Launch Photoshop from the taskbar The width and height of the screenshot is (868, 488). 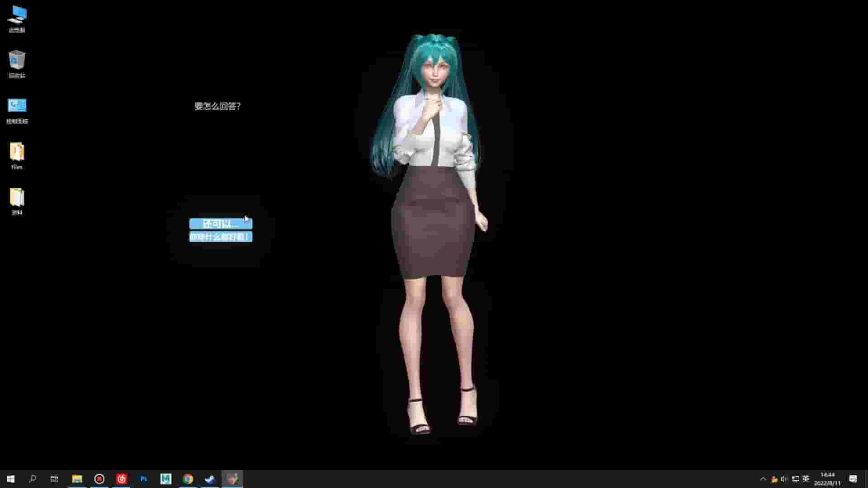pyautogui.click(x=144, y=479)
